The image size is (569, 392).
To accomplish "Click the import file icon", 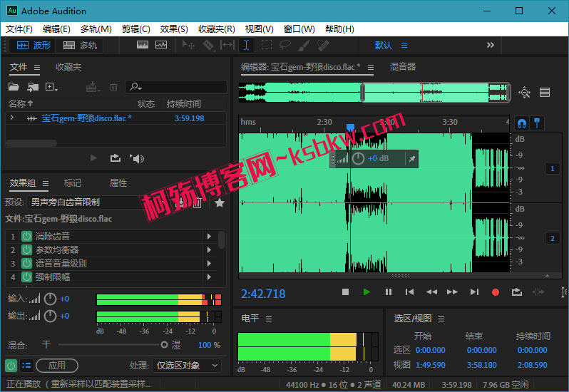I will point(33,87).
